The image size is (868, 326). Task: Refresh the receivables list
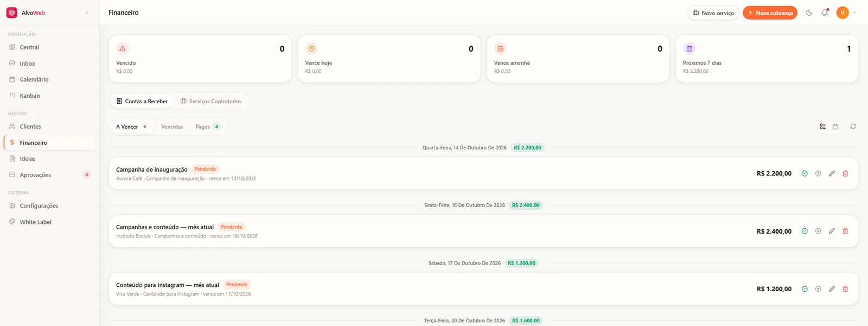[853, 127]
